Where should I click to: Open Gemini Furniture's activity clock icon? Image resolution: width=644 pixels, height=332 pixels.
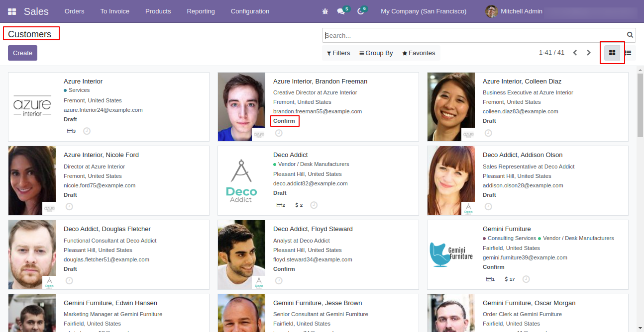pos(526,279)
